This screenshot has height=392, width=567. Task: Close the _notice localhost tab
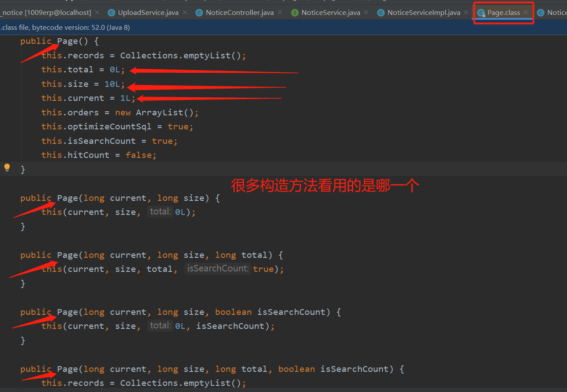pyautogui.click(x=97, y=13)
